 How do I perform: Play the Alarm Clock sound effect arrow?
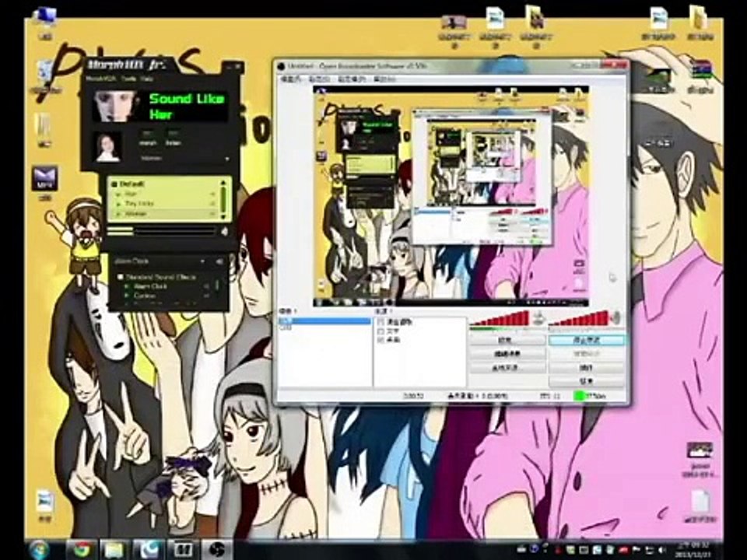(127, 286)
